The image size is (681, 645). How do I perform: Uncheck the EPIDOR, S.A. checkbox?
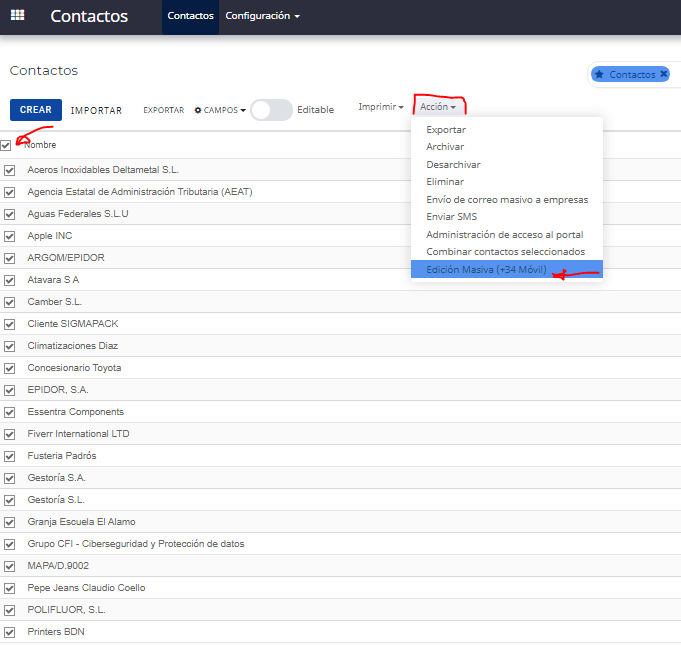[x=10, y=390]
